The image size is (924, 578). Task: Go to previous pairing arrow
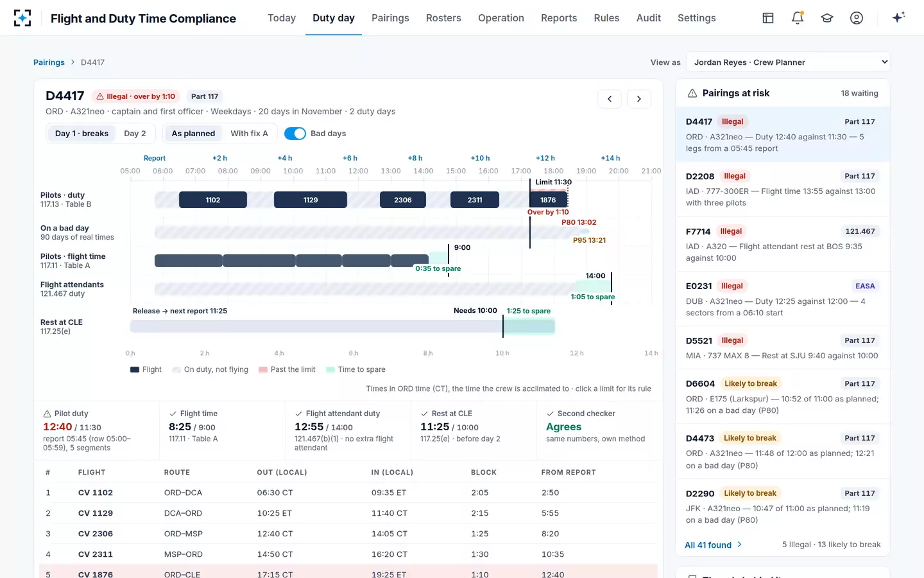610,99
